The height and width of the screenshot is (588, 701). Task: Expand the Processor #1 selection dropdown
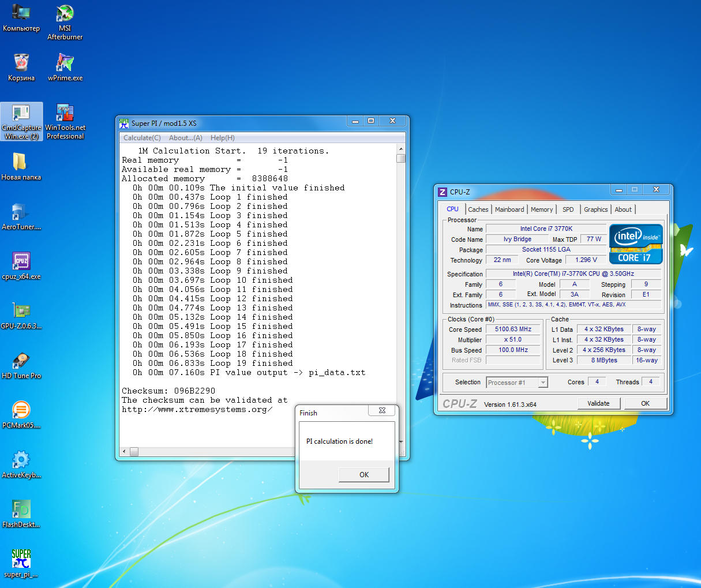click(543, 383)
